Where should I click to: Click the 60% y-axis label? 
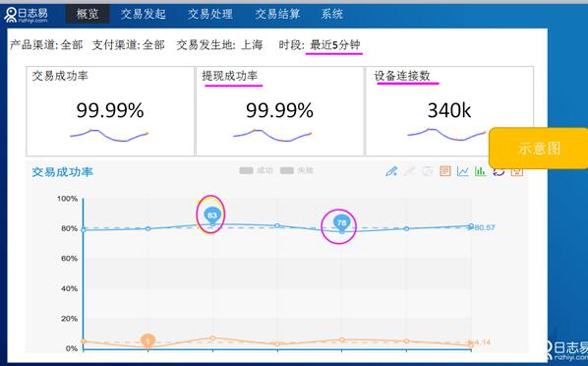tap(70, 258)
